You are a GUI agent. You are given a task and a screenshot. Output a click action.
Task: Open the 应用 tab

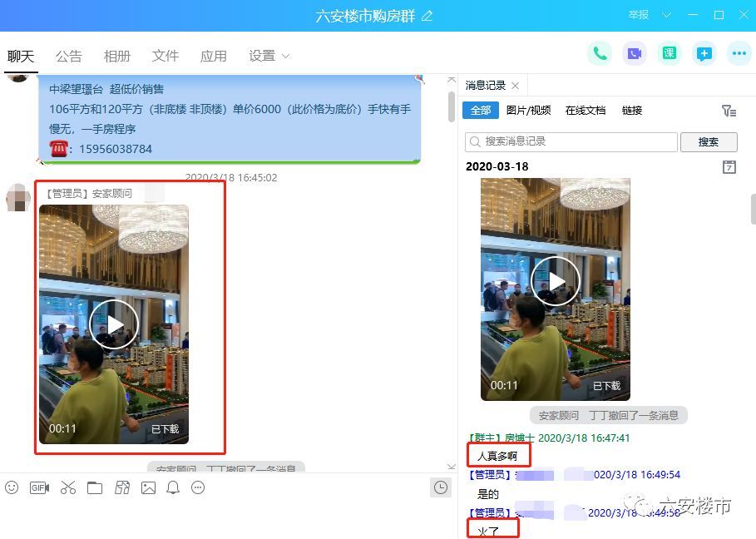(x=214, y=57)
